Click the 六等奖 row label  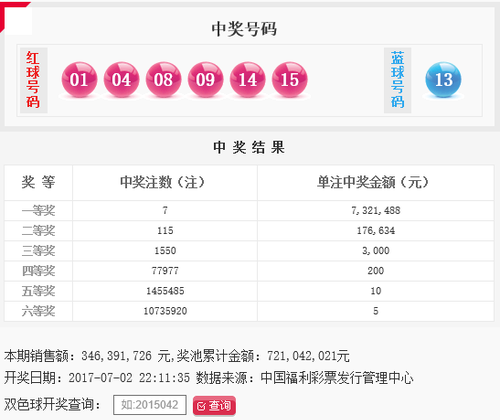click(x=38, y=311)
